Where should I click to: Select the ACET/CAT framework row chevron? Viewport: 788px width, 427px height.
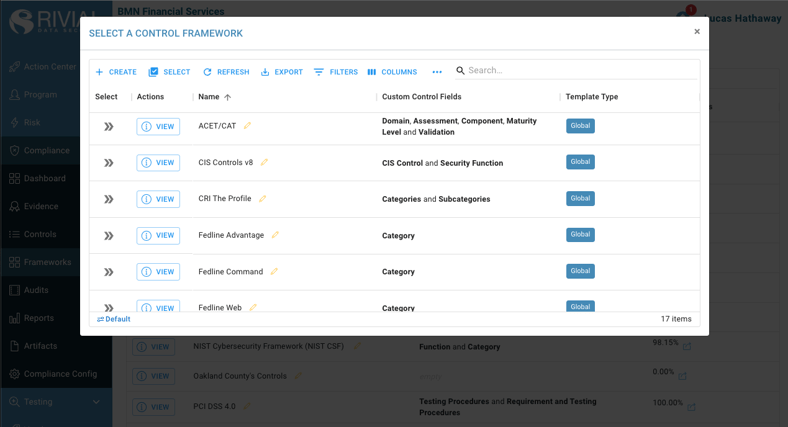coord(109,127)
